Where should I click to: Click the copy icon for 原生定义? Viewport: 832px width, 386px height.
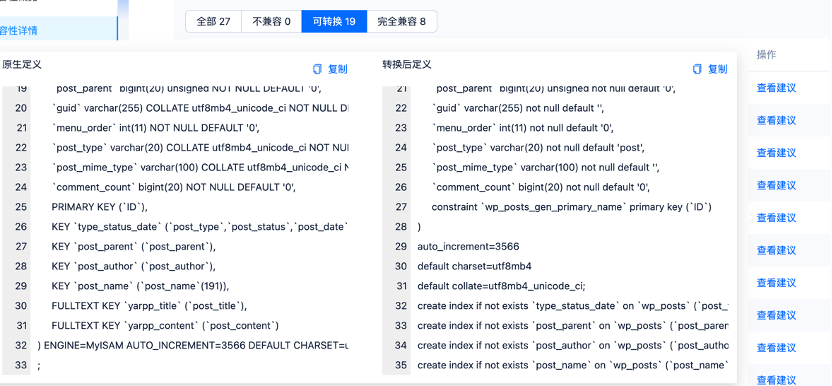(317, 69)
